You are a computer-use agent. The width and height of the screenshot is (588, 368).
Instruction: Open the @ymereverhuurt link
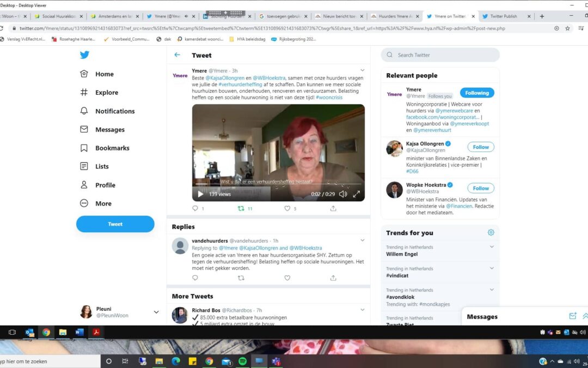pos(432,130)
